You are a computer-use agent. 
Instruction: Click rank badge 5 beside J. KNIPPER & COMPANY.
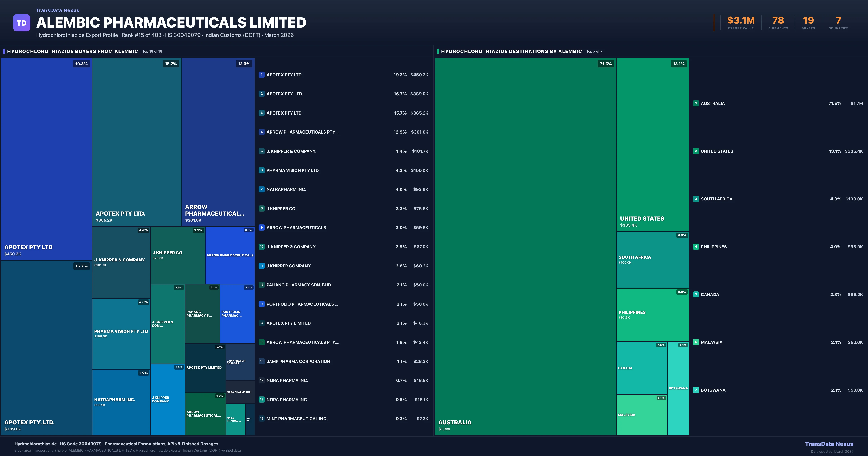[261, 151]
